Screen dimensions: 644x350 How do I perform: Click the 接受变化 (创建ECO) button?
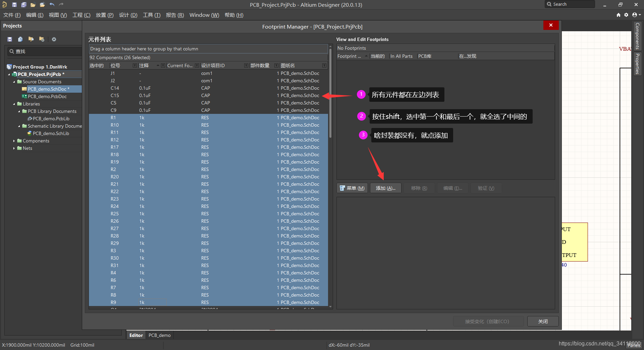coord(488,321)
